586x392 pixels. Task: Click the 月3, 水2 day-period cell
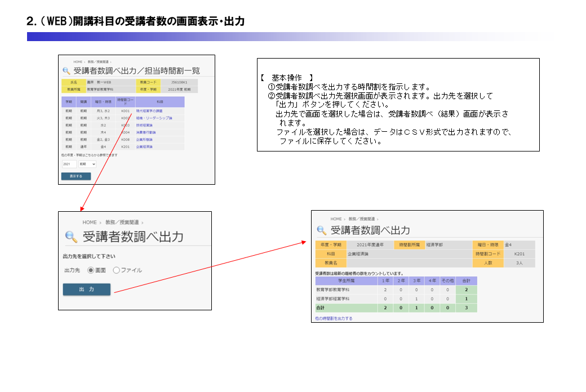pyautogui.click(x=103, y=111)
